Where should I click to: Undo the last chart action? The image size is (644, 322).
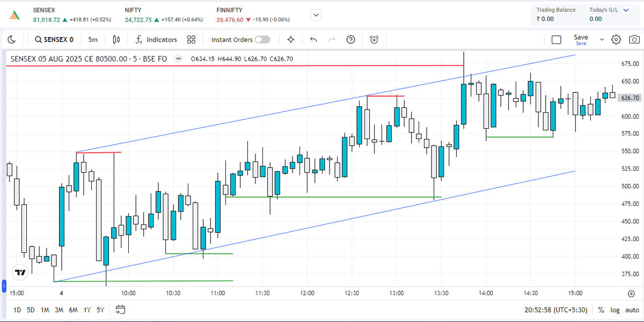pyautogui.click(x=313, y=40)
